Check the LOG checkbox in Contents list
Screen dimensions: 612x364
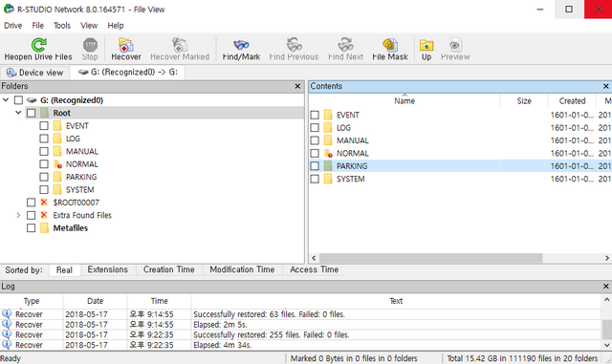(x=315, y=128)
